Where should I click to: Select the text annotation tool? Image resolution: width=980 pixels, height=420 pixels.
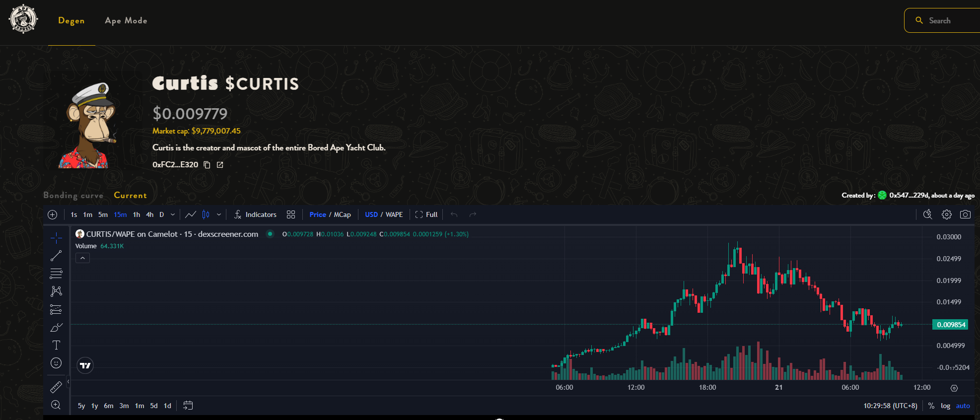(56, 345)
